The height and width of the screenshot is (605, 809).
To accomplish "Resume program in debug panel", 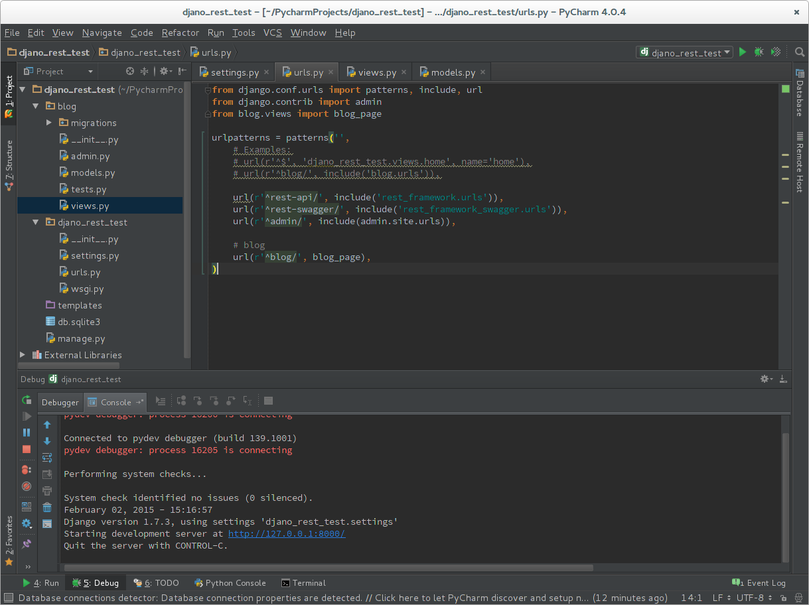I will [26, 416].
